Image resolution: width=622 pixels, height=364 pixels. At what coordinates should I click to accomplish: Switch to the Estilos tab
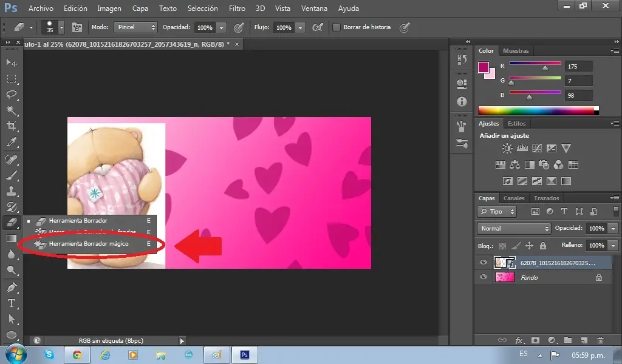click(x=516, y=124)
